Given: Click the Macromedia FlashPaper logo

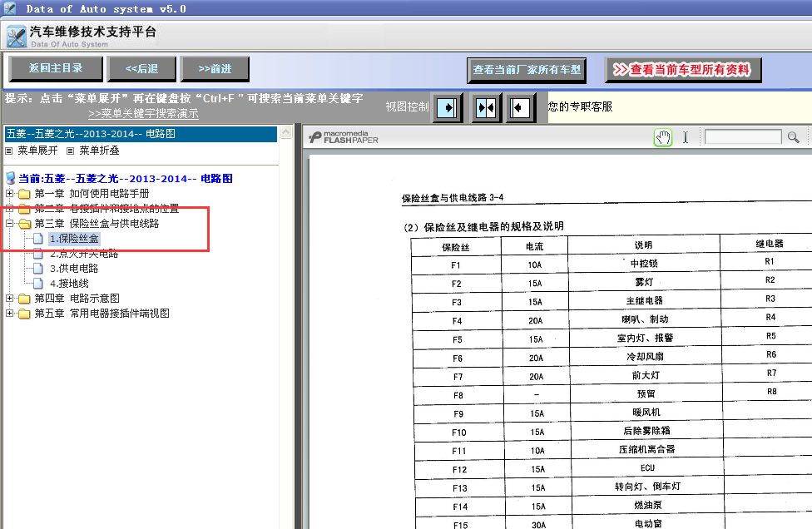Looking at the screenshot, I should pyautogui.click(x=344, y=137).
